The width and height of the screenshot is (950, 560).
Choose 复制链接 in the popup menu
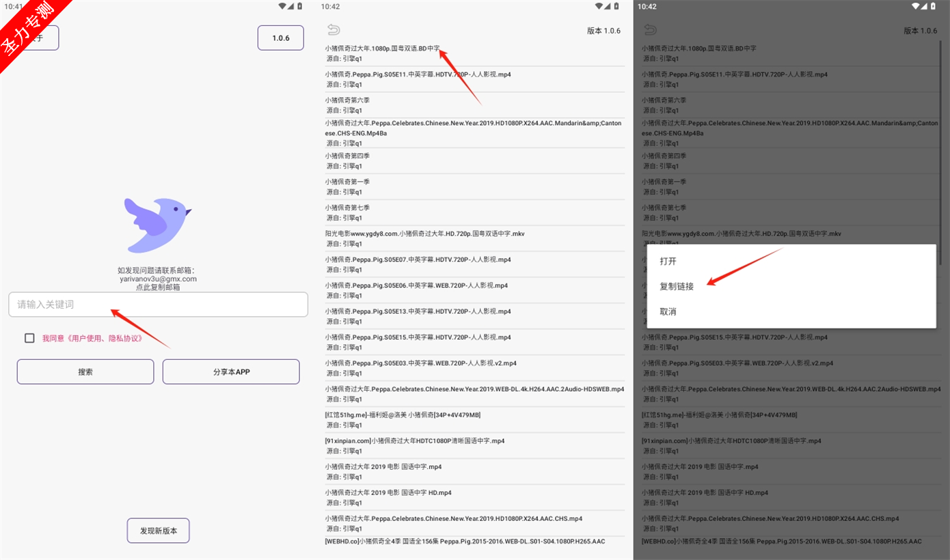(x=677, y=286)
